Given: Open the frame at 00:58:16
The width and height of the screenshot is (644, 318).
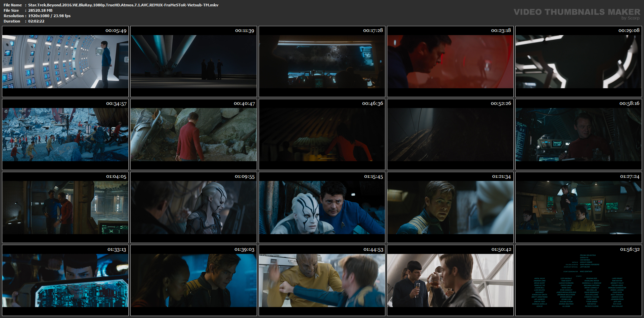Looking at the screenshot, I should point(578,134).
